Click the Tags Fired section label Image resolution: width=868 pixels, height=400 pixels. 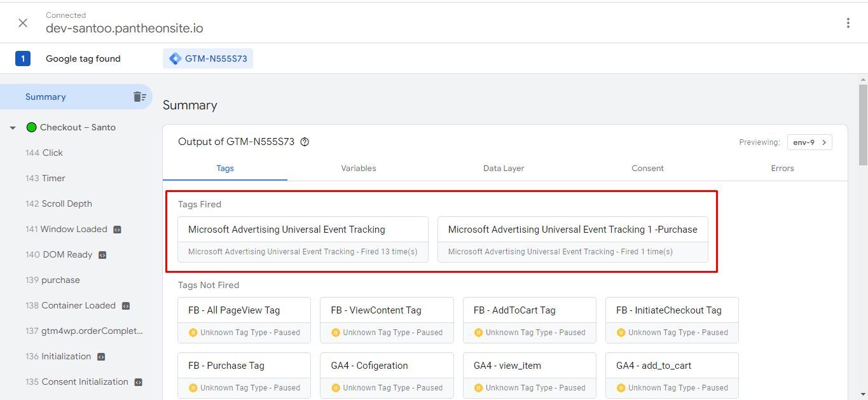click(200, 204)
